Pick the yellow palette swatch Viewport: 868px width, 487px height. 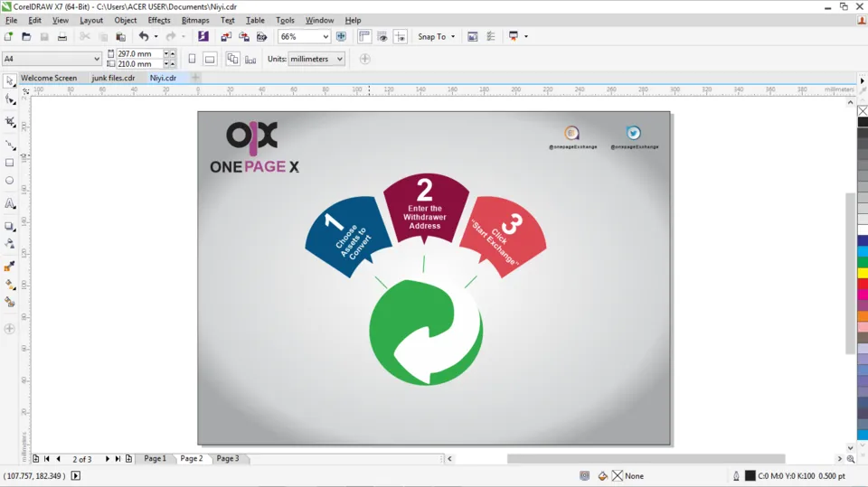[x=863, y=273]
